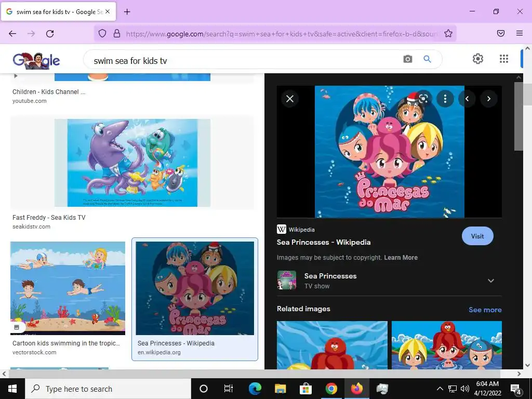Open 'Sea Princesses - Wikipedia' title link in preview
The width and height of the screenshot is (532, 399).
(324, 242)
